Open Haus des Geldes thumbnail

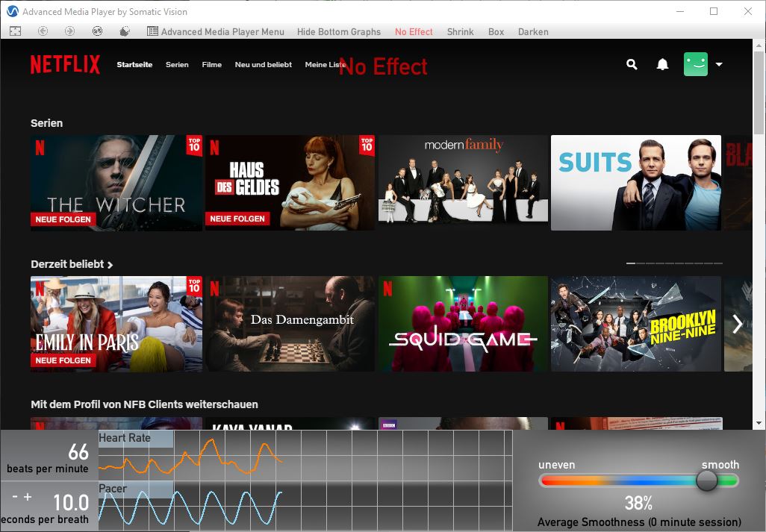click(x=290, y=183)
